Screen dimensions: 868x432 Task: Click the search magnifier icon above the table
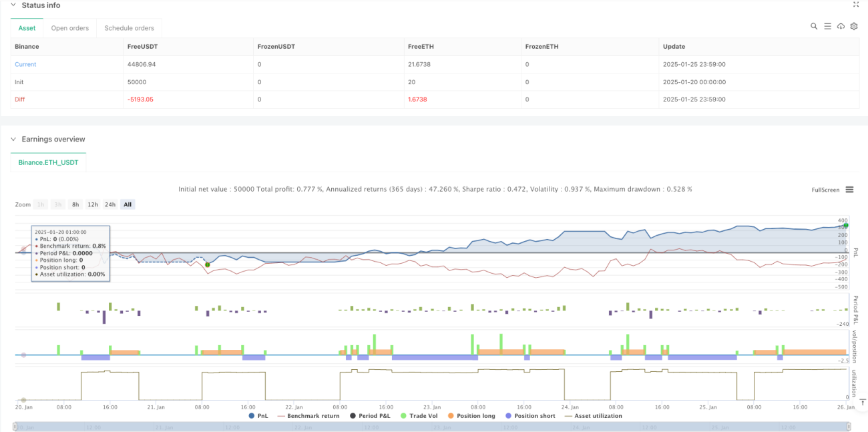pos(814,26)
